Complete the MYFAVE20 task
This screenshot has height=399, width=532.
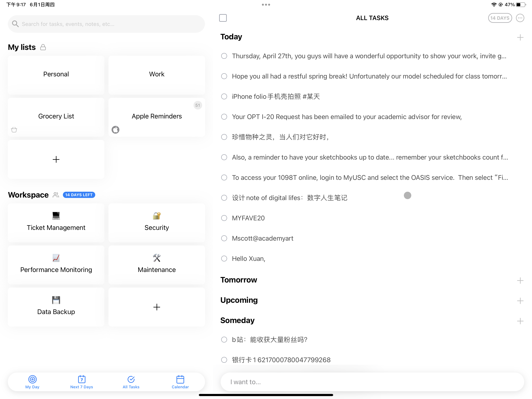pyautogui.click(x=224, y=218)
